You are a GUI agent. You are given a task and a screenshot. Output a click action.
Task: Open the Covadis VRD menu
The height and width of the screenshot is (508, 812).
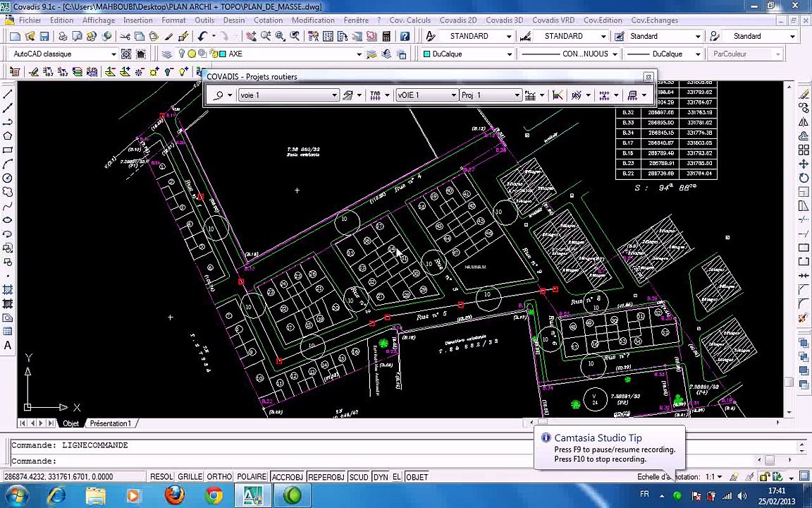point(553,20)
